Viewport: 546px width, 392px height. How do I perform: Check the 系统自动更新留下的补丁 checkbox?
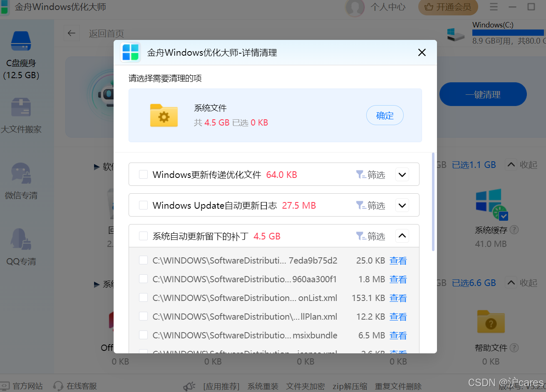[143, 236]
